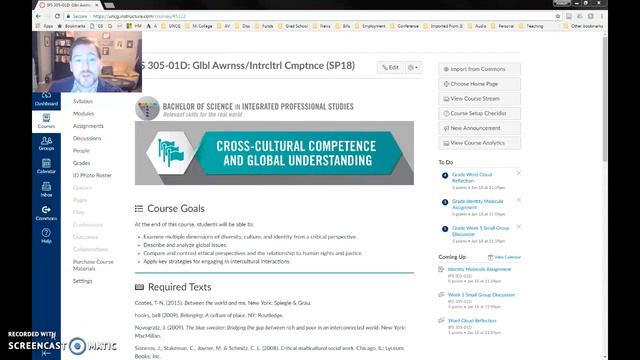The height and width of the screenshot is (360, 640).
Task: Open Courses in the global navigation
Action: pyautogui.click(x=46, y=121)
